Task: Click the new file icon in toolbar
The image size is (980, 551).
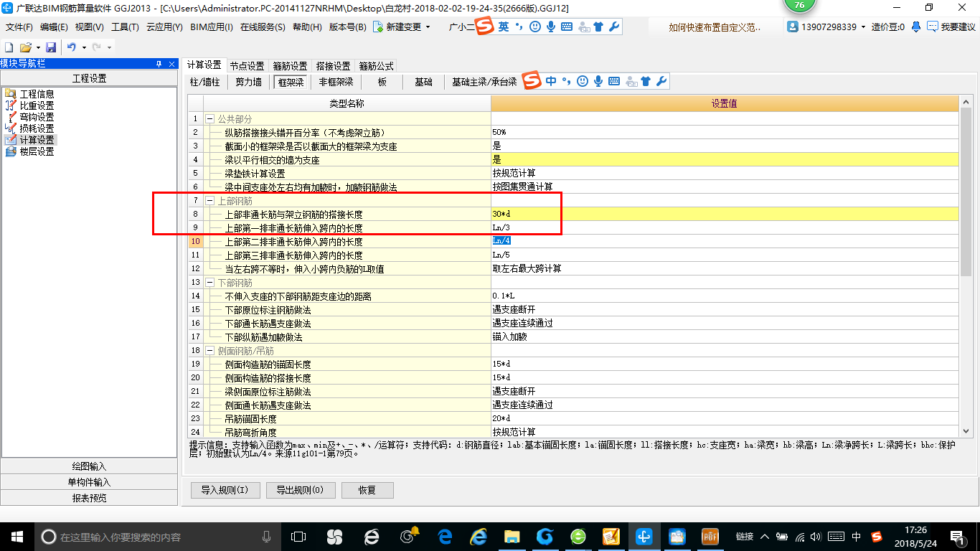Action: [9, 47]
